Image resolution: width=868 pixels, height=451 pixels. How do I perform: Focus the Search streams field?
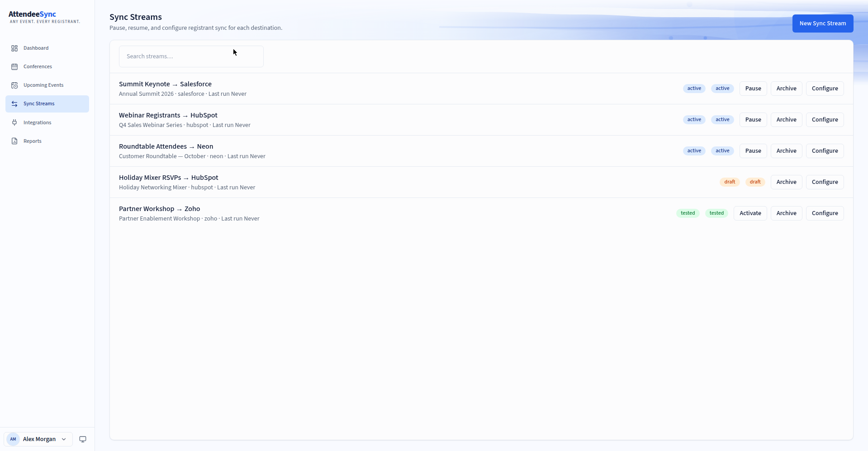point(191,56)
